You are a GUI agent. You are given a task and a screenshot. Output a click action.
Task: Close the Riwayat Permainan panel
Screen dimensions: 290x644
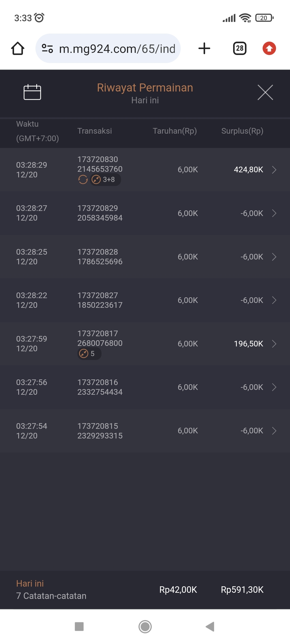(x=265, y=92)
